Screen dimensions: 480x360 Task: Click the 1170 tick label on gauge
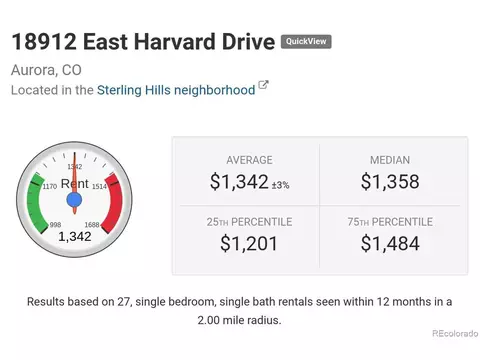coord(50,186)
